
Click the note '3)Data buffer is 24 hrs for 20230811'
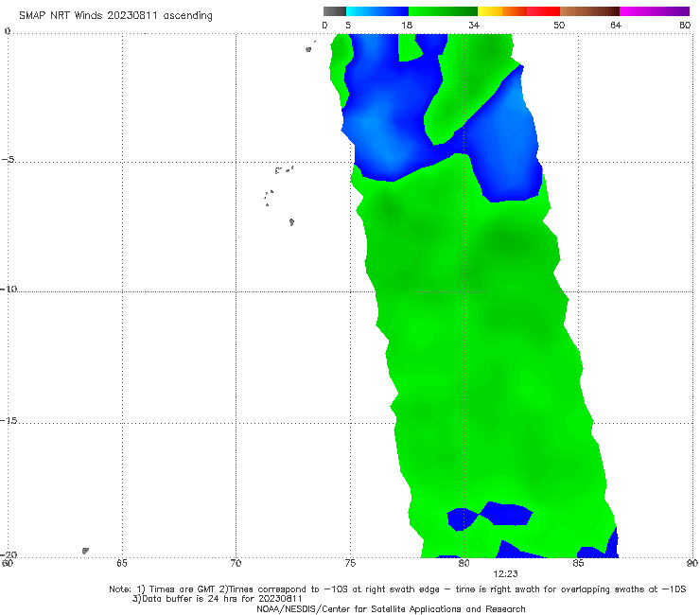(x=218, y=599)
